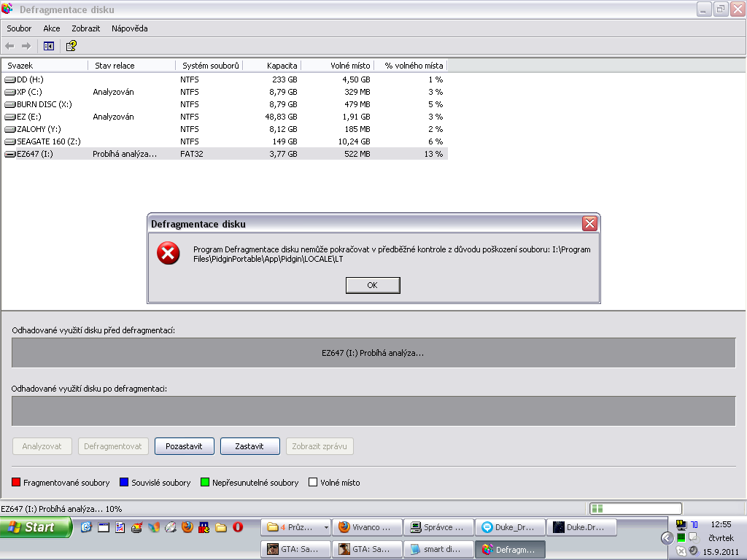Open the Windows Start menu
This screenshot has width=747, height=560.
pyautogui.click(x=36, y=527)
